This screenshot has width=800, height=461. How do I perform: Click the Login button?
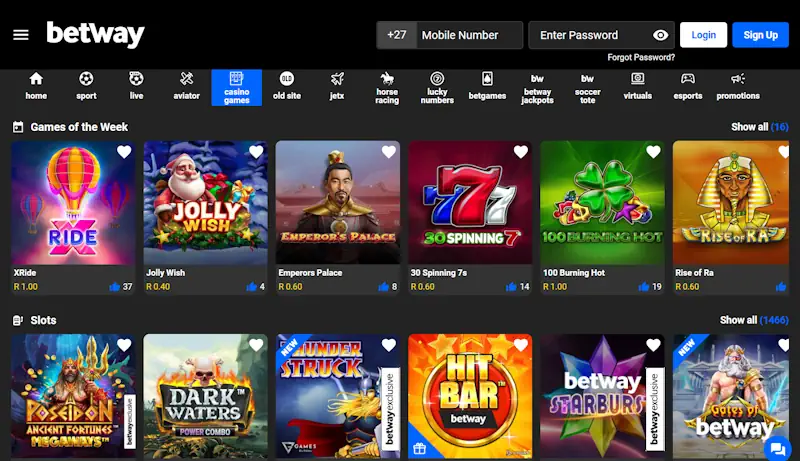703,35
